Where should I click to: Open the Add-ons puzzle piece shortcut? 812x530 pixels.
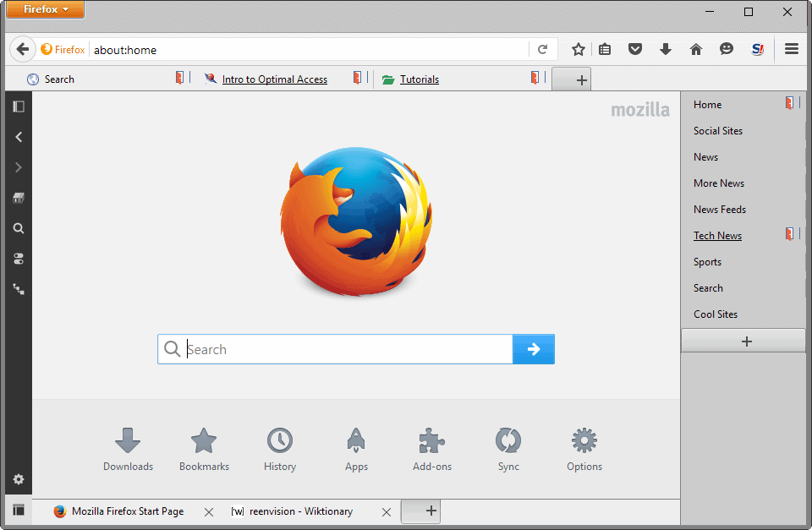coord(432,449)
